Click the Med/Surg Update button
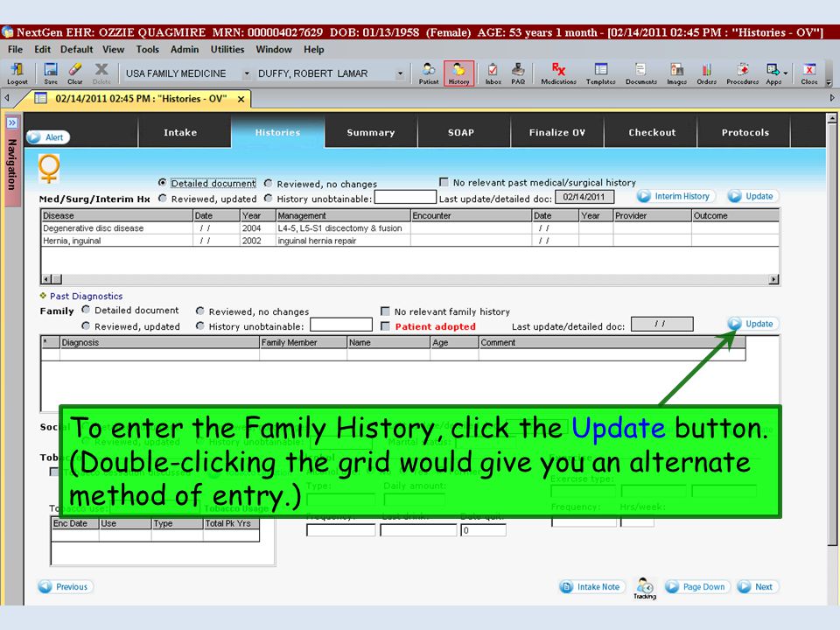Image resolution: width=840 pixels, height=630 pixels. pyautogui.click(x=752, y=196)
